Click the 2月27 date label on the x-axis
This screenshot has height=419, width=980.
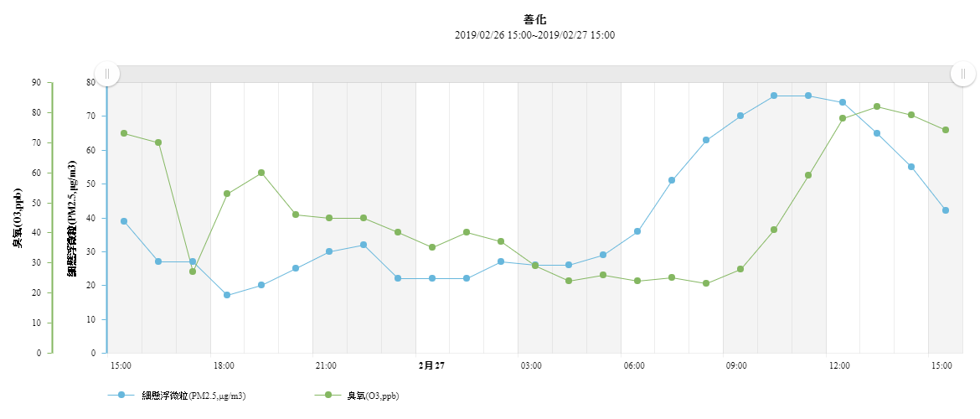click(431, 365)
